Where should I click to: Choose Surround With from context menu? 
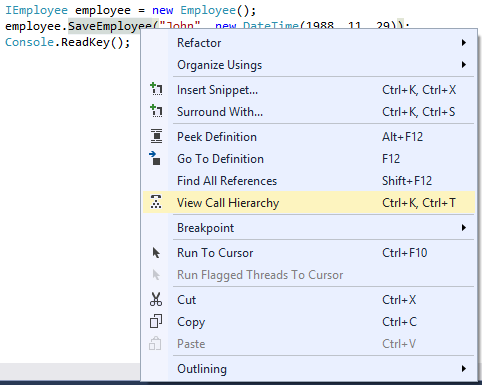309,112
